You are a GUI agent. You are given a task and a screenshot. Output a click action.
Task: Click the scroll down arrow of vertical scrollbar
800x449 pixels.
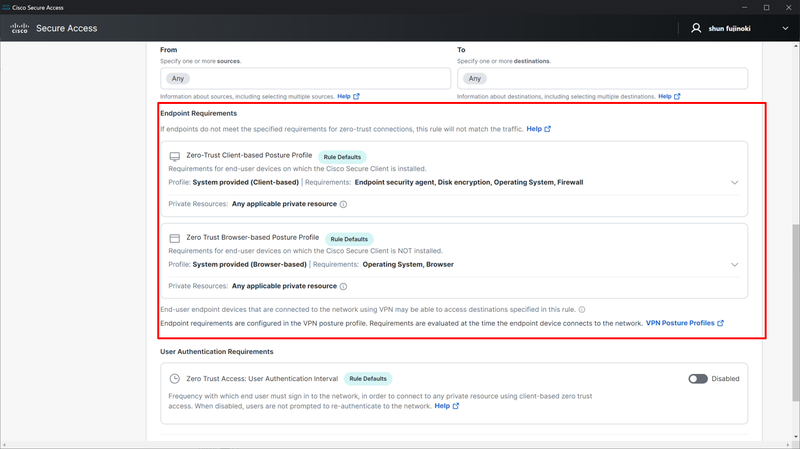tap(796, 437)
